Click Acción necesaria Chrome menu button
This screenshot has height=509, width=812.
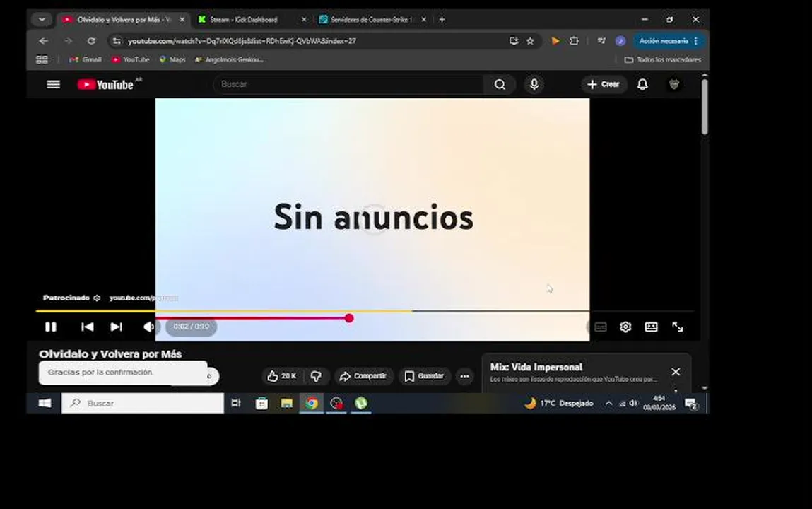point(669,41)
